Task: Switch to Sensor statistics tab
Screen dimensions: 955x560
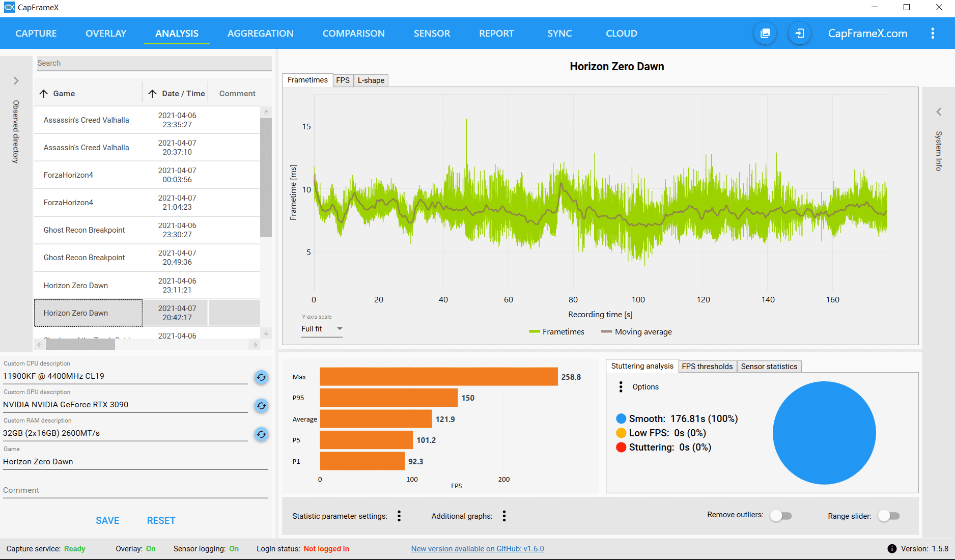Action: click(769, 367)
